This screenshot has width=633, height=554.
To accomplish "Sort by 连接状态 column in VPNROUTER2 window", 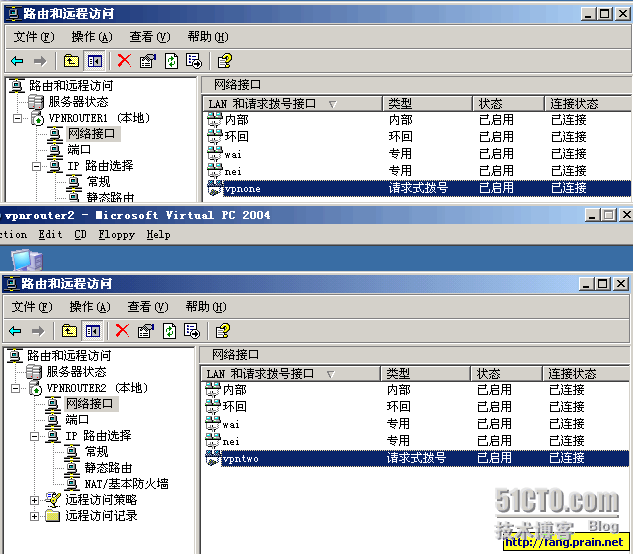I will coord(585,374).
